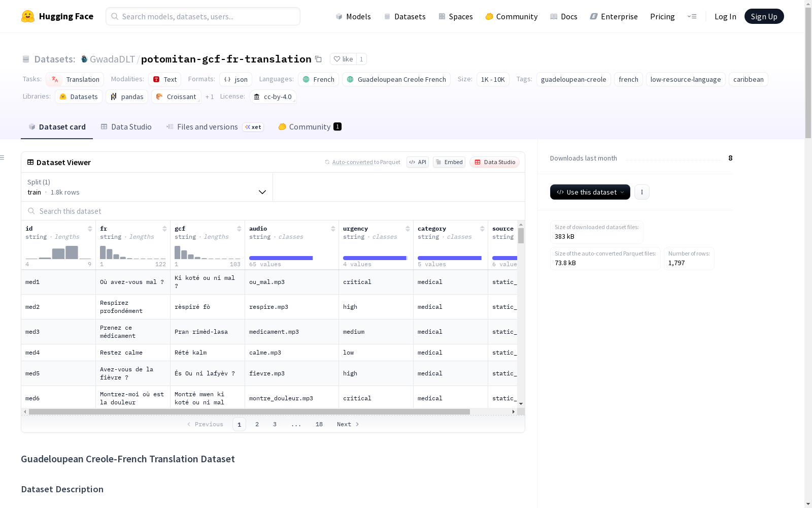Select the Croissant library tag
This screenshot has width=812, height=508.
(176, 97)
